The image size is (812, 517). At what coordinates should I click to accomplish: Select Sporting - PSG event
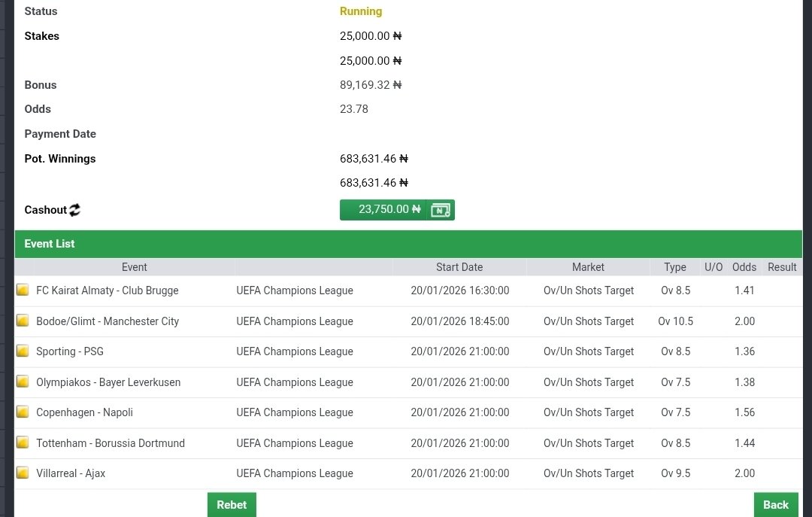tap(70, 351)
